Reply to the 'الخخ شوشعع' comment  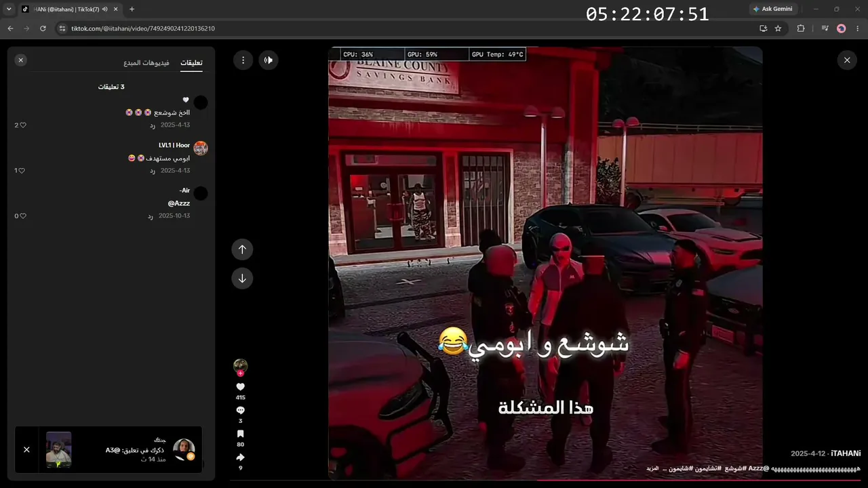pyautogui.click(x=153, y=125)
